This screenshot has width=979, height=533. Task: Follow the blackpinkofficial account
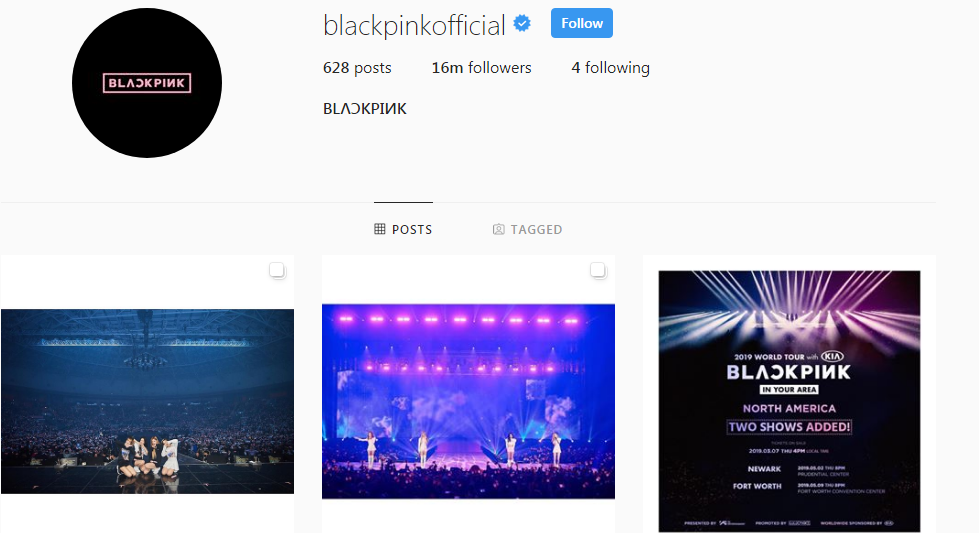click(x=581, y=23)
